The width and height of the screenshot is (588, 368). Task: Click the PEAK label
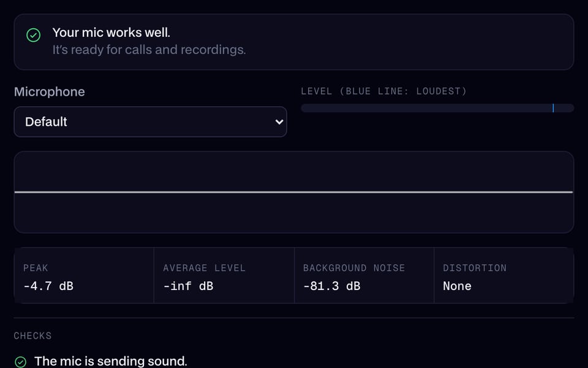pyautogui.click(x=36, y=268)
